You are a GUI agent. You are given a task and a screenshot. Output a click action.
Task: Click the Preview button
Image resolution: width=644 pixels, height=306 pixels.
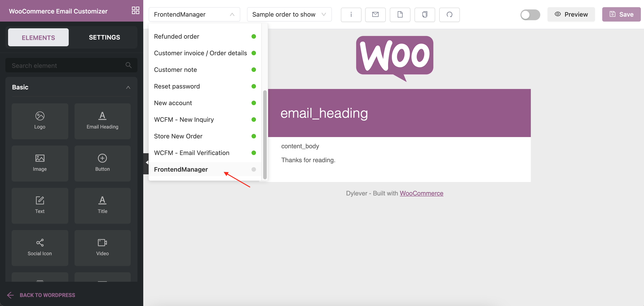(571, 15)
